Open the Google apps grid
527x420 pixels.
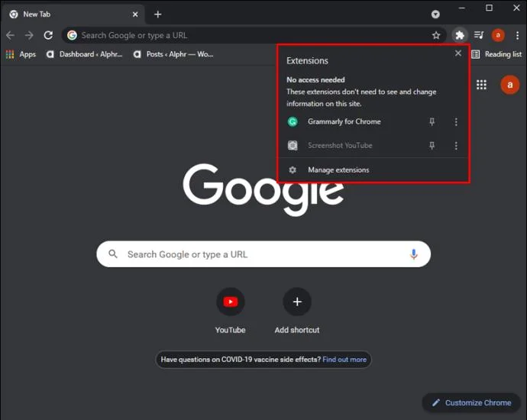(x=481, y=85)
